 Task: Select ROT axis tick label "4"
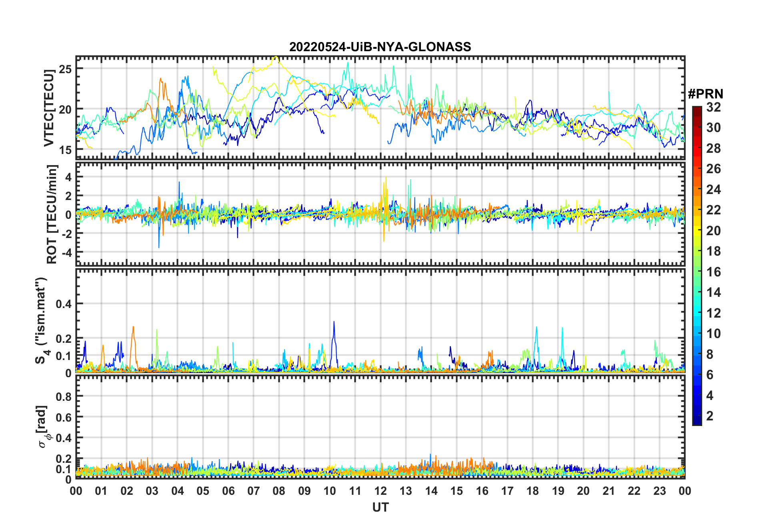click(x=69, y=177)
